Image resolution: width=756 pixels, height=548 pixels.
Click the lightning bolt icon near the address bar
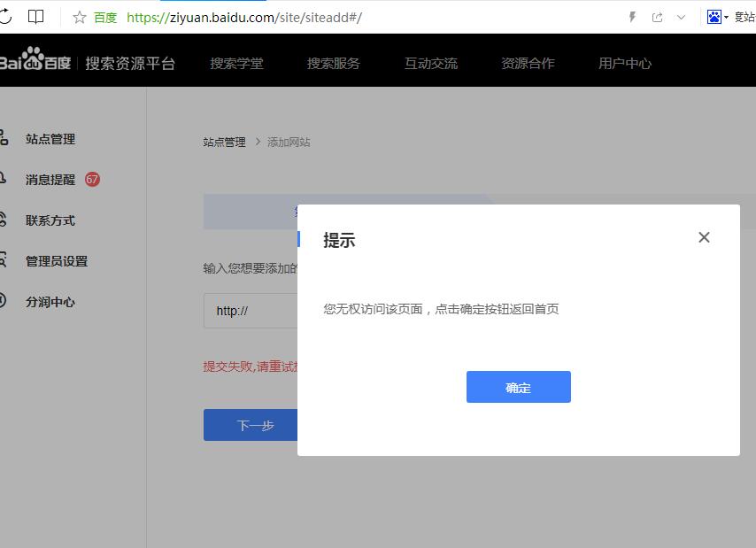[x=632, y=16]
